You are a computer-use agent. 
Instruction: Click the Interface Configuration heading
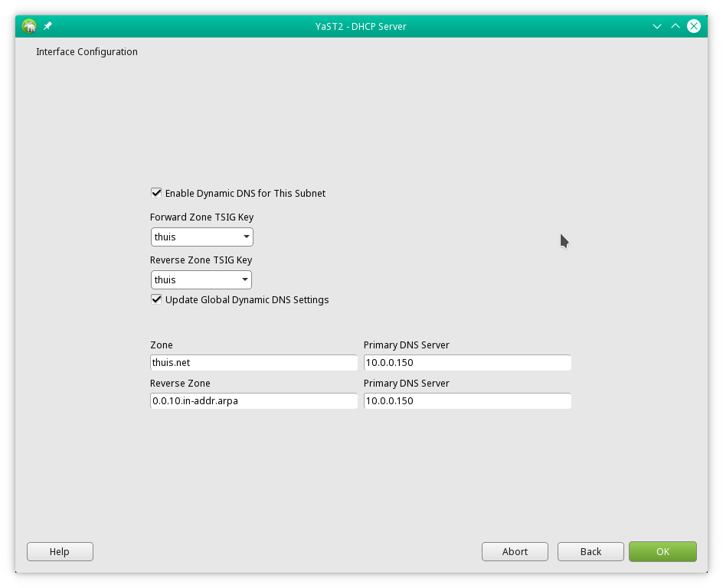(87, 52)
